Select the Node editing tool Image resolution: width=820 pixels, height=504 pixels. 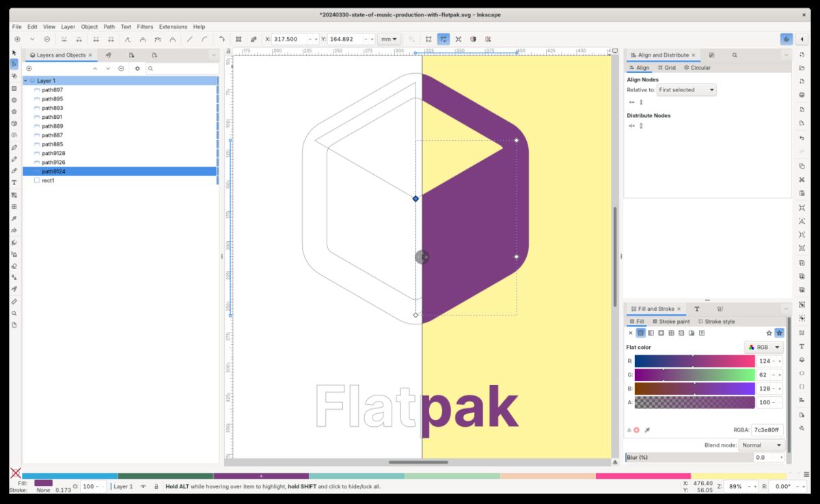[14, 64]
